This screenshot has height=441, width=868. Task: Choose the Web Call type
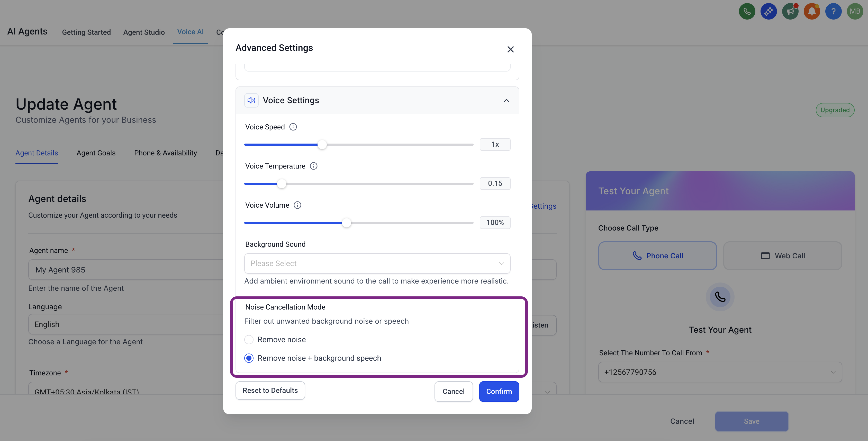pos(782,256)
